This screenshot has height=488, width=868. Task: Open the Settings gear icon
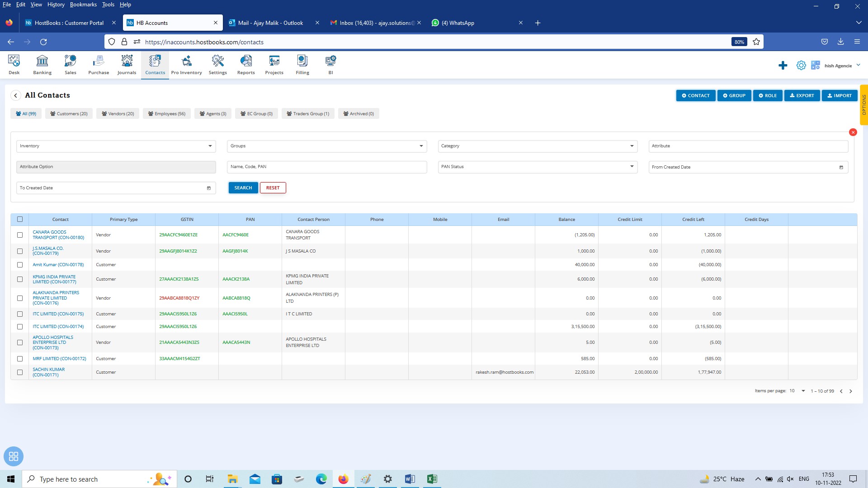[x=802, y=66]
